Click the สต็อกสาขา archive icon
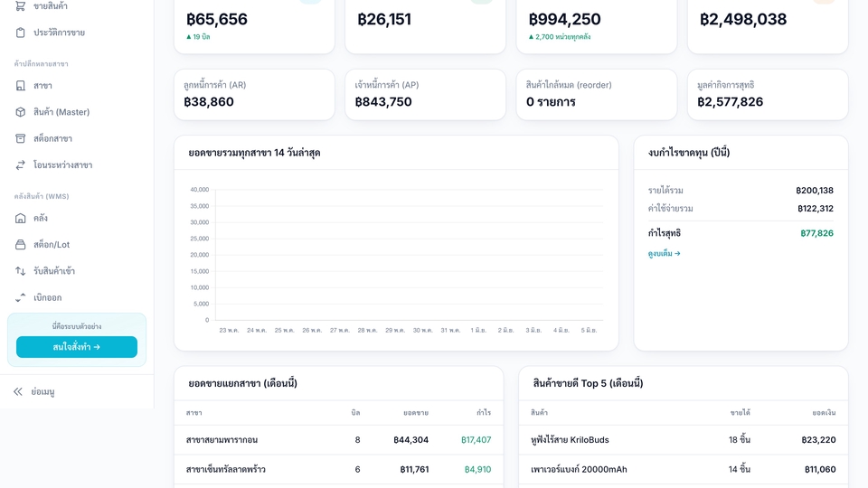The height and width of the screenshot is (488, 868). [21, 139]
